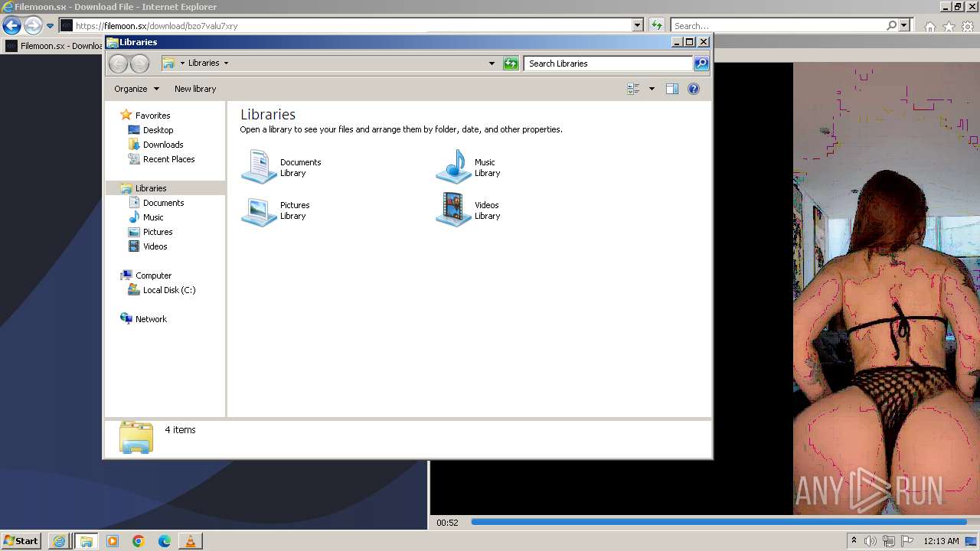The image size is (980, 551).
Task: Click the 12:13 AM clock
Action: [x=941, y=541]
